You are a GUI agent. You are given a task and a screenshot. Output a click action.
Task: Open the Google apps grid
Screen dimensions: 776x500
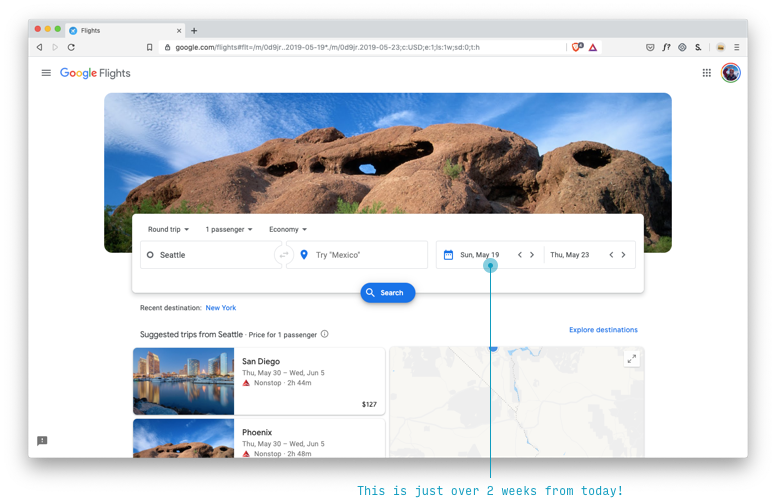tap(706, 73)
